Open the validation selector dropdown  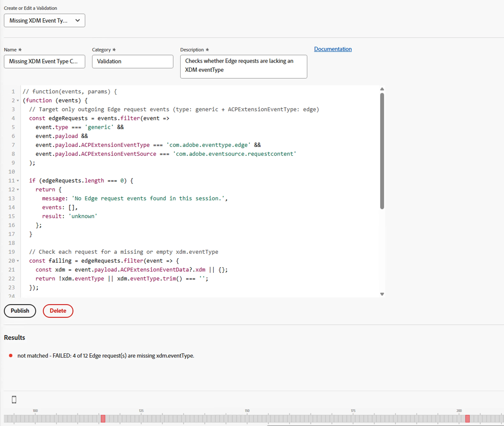[44, 21]
